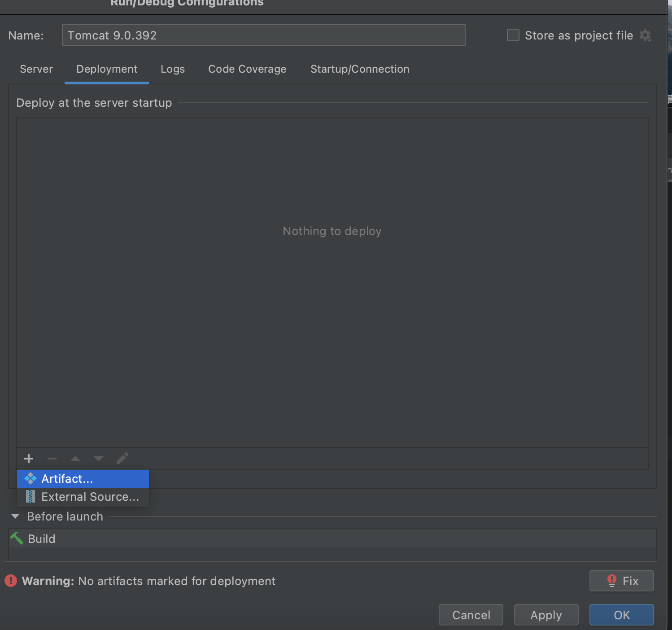Click the Cancel button
This screenshot has width=672, height=630.
click(471, 615)
